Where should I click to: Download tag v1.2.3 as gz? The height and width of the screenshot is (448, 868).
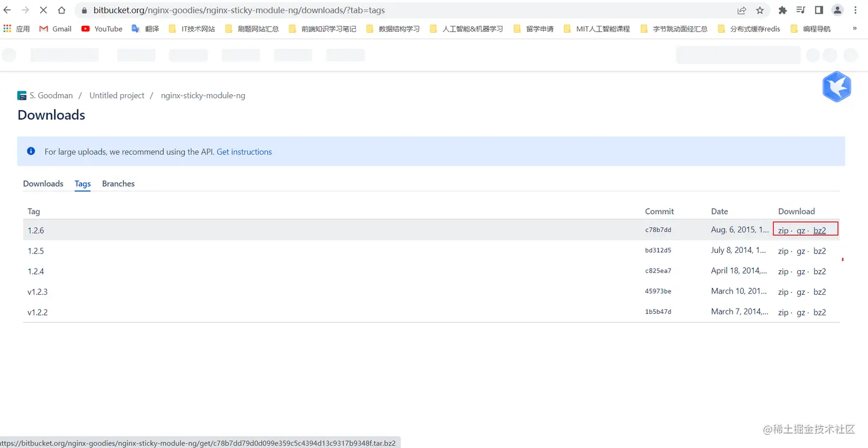click(801, 292)
